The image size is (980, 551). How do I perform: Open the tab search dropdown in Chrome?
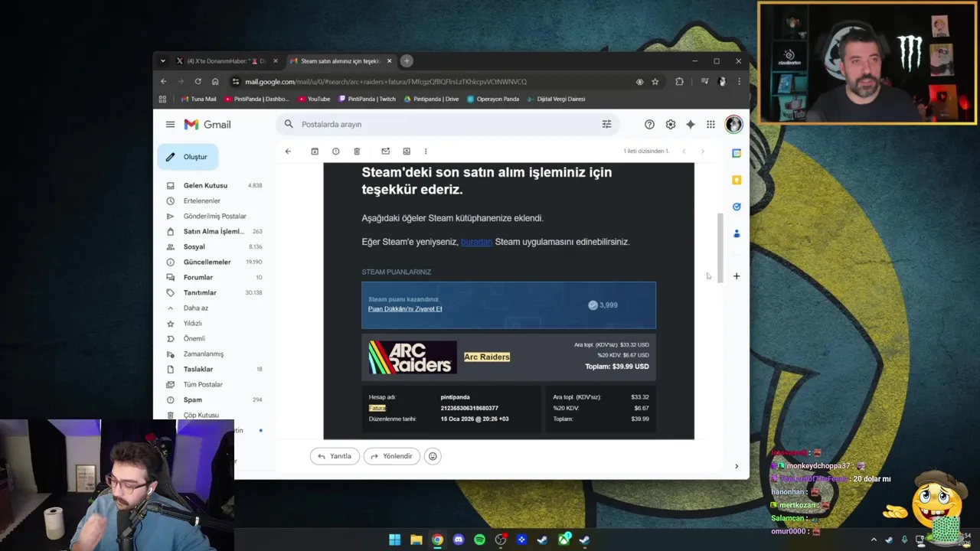coord(162,60)
